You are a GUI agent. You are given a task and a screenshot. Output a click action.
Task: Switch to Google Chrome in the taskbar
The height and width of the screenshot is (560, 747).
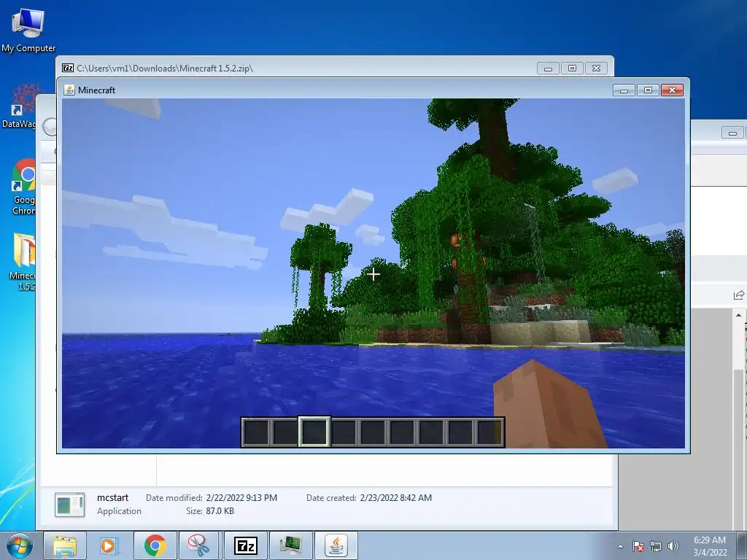tap(155, 545)
